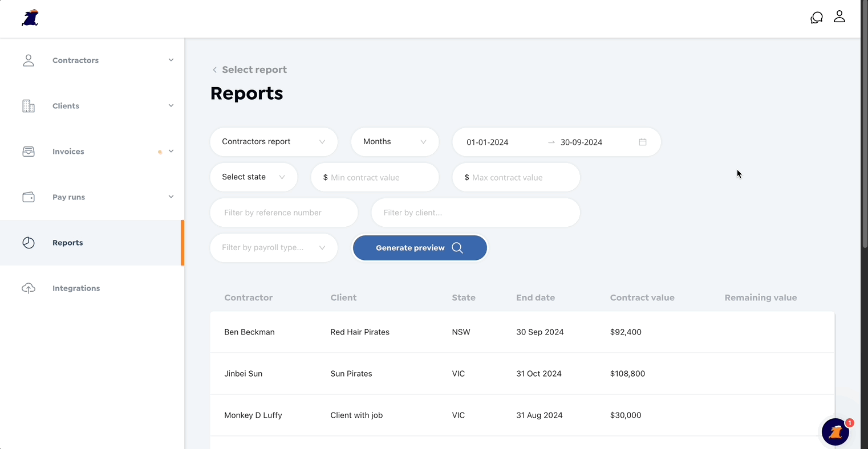This screenshot has width=868, height=449.
Task: Open the Select state dropdown
Action: click(x=254, y=177)
